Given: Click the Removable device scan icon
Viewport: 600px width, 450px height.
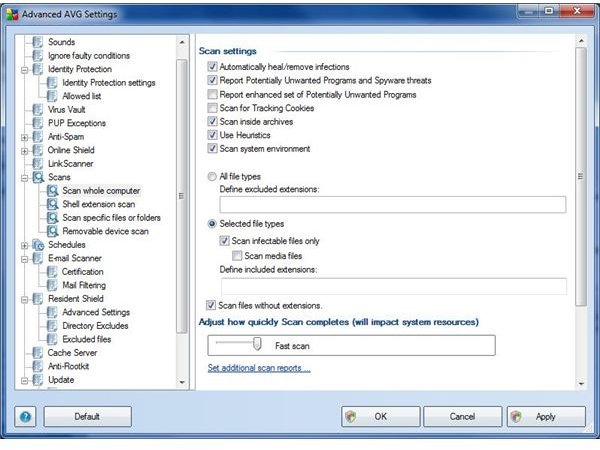Looking at the screenshot, I should pyautogui.click(x=52, y=231).
